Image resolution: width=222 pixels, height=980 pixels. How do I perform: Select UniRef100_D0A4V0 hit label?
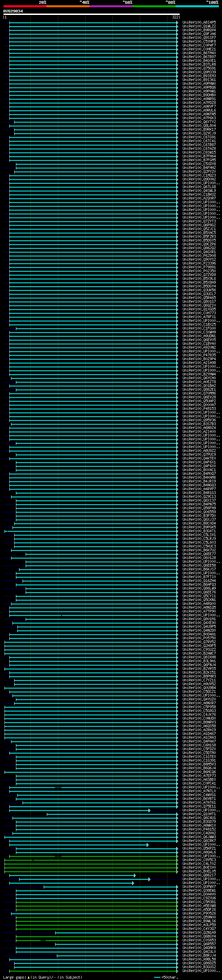199,894
